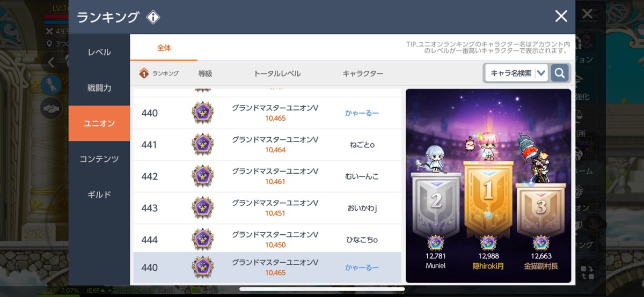Viewport: 644px width, 297px height.
Task: Click the union badge in highlighted bottom row
Action: click(x=202, y=267)
